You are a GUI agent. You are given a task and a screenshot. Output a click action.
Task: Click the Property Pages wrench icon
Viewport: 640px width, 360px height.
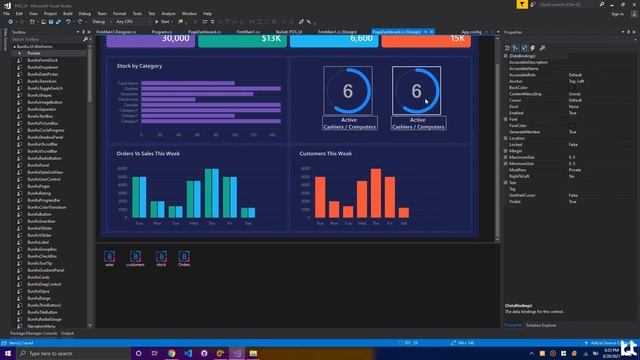tap(542, 48)
